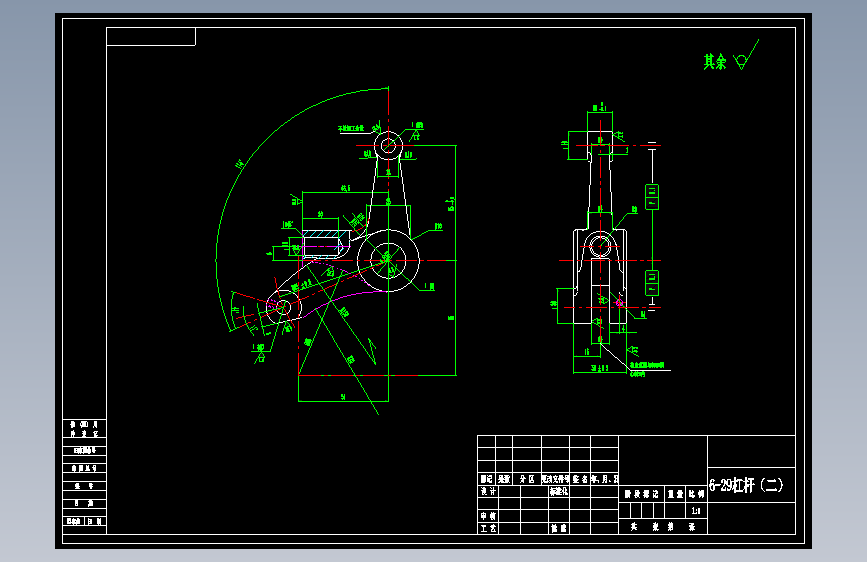Select the "设计" row label

[488, 491]
